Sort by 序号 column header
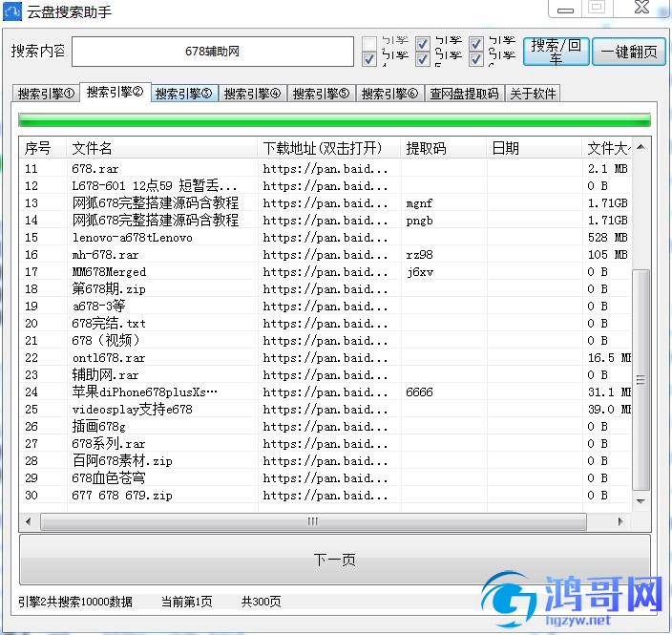The image size is (672, 635). pyautogui.click(x=43, y=148)
